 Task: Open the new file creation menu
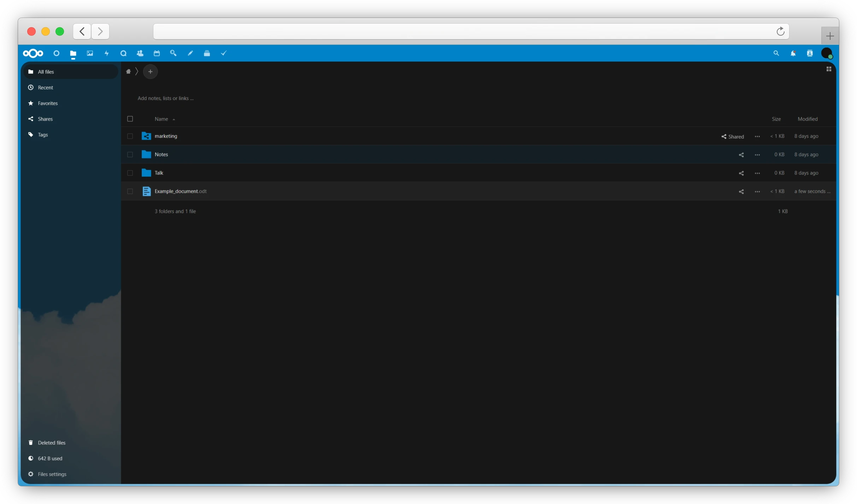tap(151, 71)
